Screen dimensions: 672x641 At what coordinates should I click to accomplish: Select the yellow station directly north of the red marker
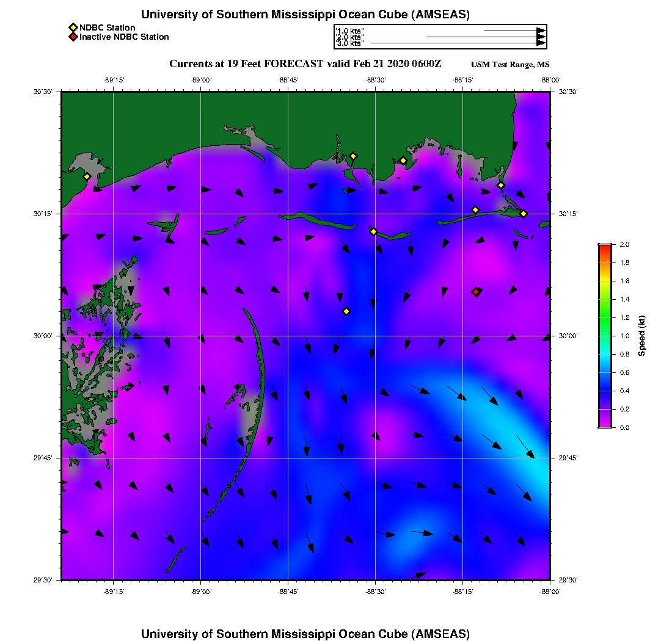pos(475,210)
